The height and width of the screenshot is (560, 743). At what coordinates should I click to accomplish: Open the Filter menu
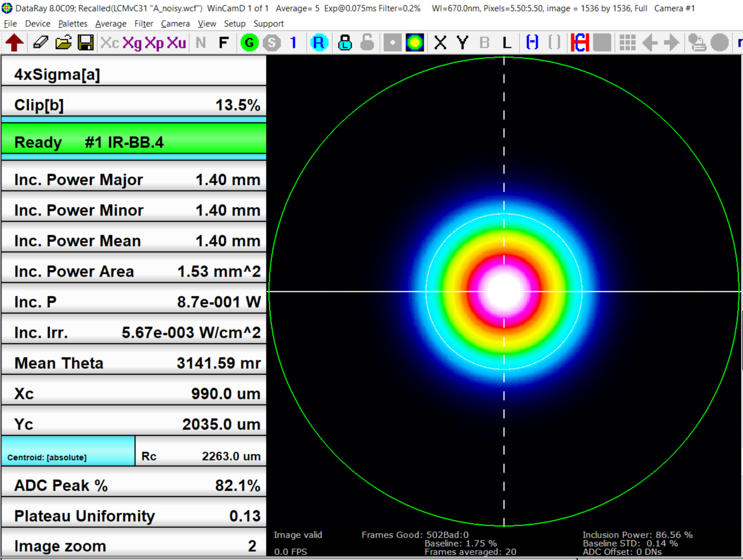click(144, 24)
